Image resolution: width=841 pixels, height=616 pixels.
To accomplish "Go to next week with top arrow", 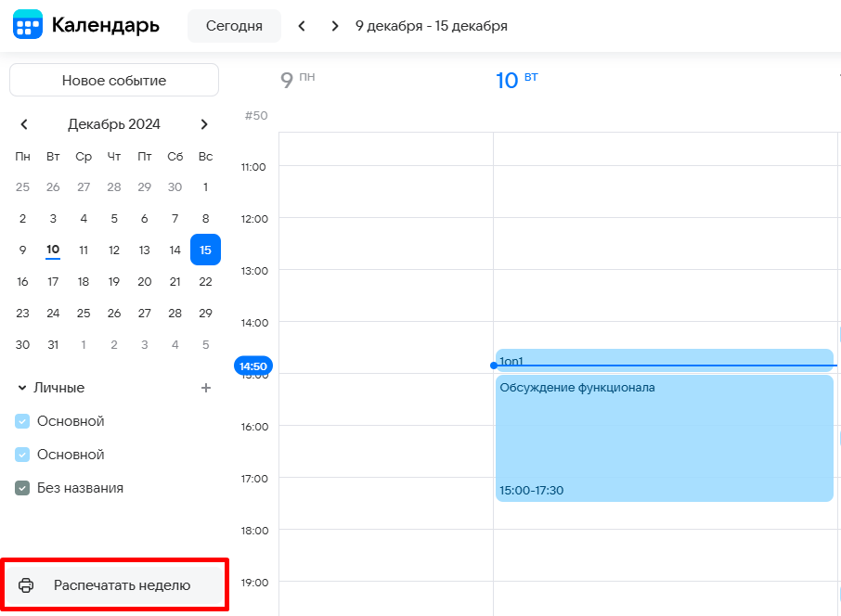I will (334, 26).
